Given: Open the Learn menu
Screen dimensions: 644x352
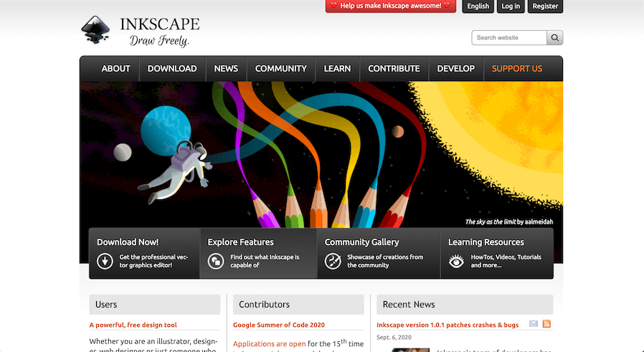Looking at the screenshot, I should point(337,69).
